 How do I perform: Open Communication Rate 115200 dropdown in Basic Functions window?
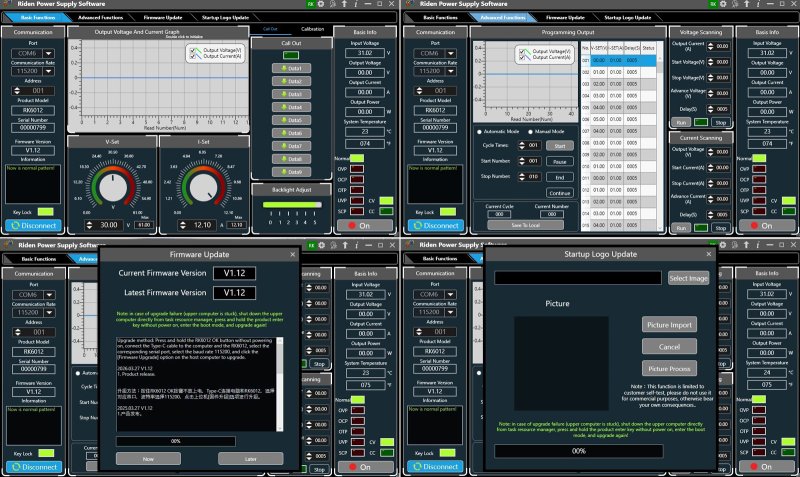pyautogui.click(x=48, y=71)
